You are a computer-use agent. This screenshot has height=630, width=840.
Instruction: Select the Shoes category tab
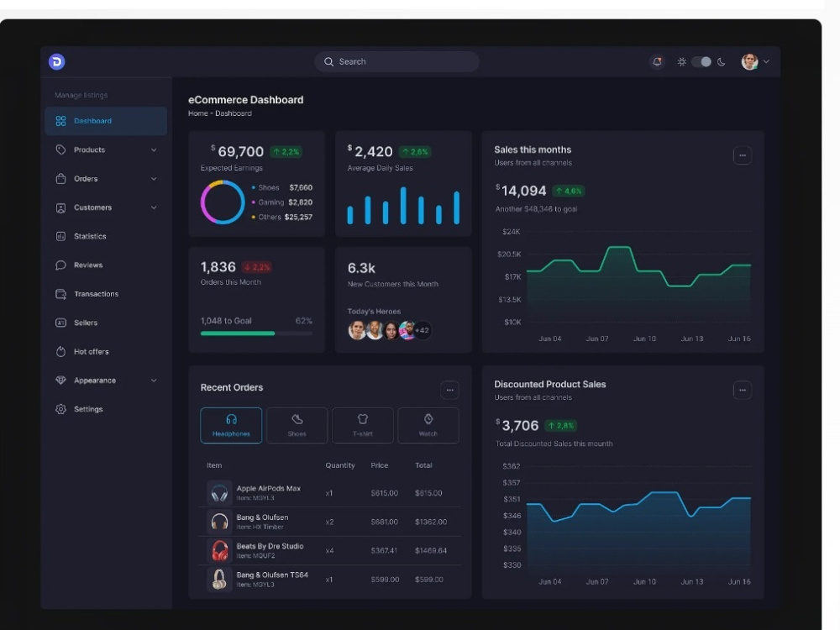(297, 425)
